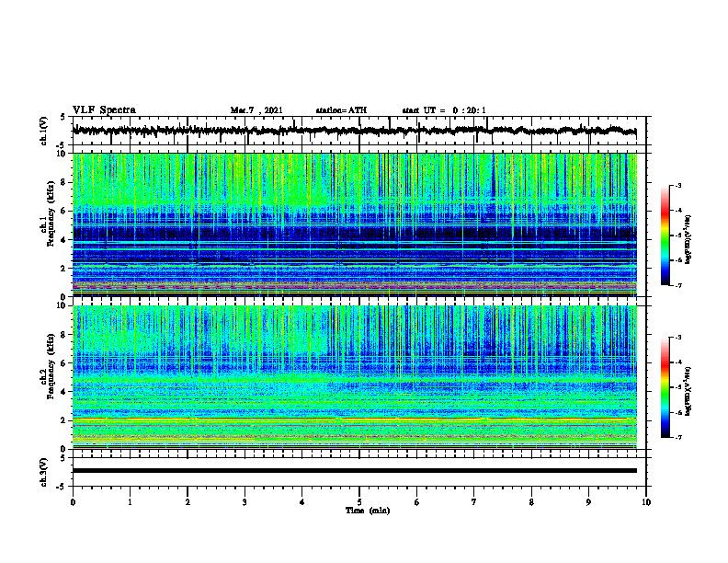
Task: Click the -3 label on ch.1 colorbar
Action: (x=678, y=185)
